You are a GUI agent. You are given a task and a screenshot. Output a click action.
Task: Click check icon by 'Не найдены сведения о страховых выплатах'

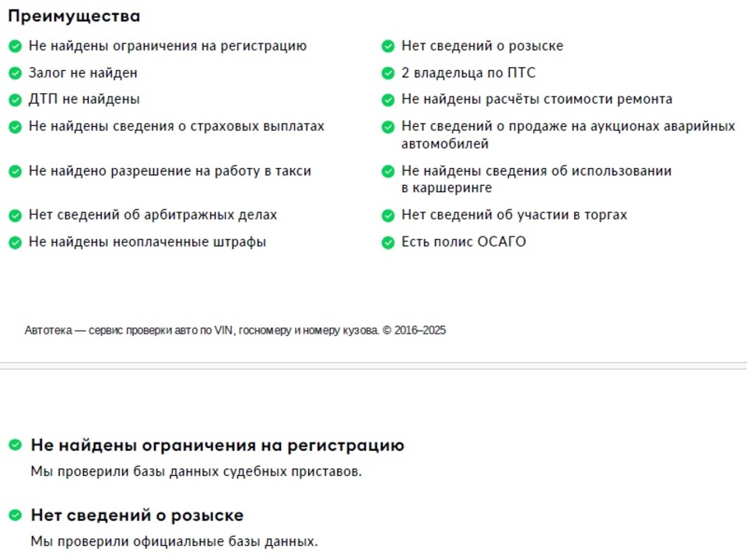16,127
